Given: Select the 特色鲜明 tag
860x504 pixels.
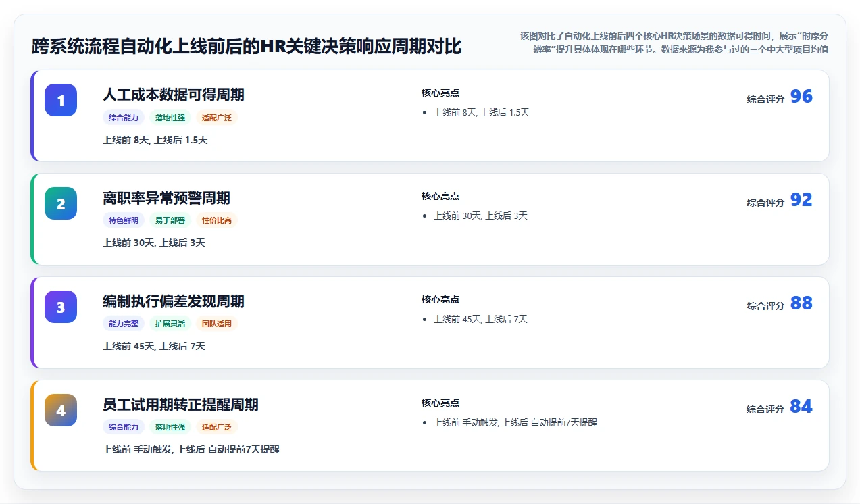Looking at the screenshot, I should [x=124, y=220].
